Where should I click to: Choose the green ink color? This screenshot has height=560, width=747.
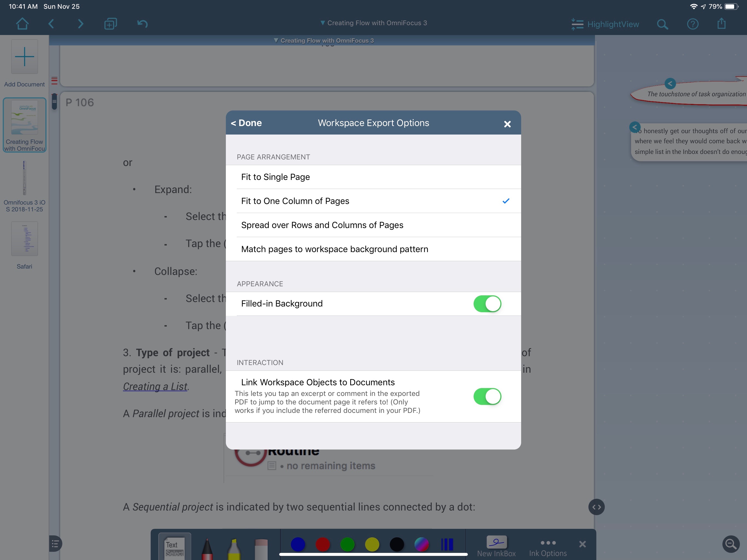tap(347, 544)
